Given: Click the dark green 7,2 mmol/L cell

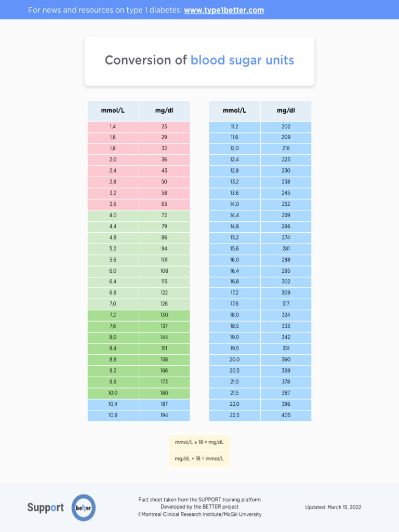Looking at the screenshot, I should coord(113,315).
